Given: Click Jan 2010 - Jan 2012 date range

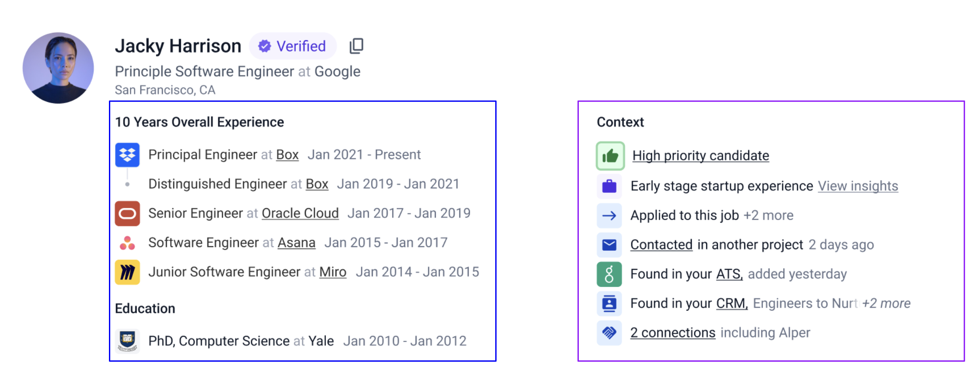Looking at the screenshot, I should (405, 341).
